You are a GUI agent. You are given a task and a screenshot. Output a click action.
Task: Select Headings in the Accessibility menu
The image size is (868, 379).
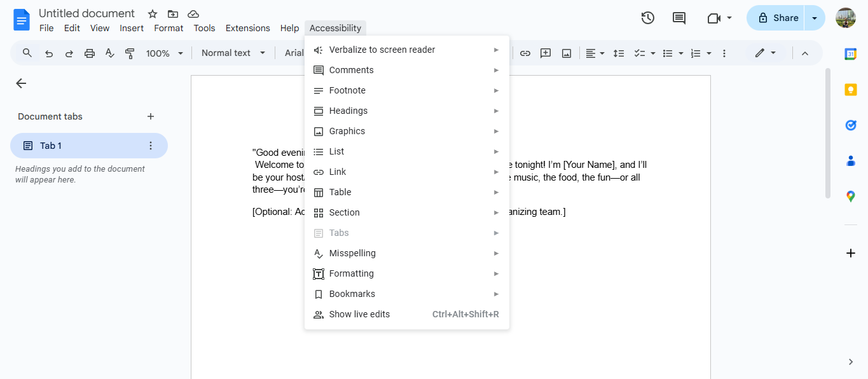coord(348,110)
